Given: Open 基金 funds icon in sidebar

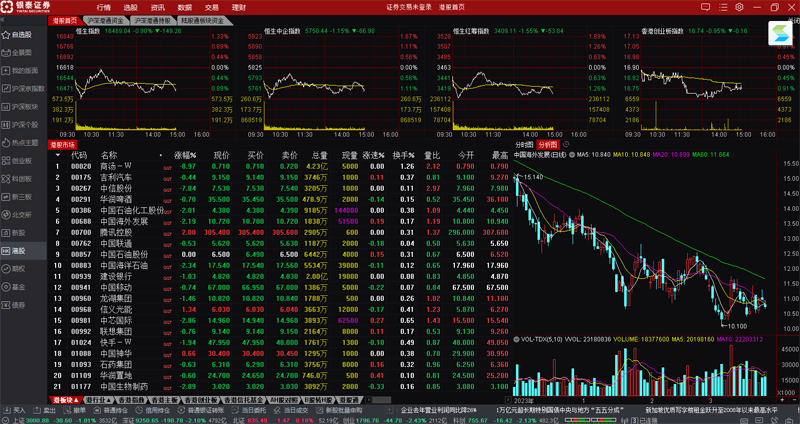Looking at the screenshot, I should tap(6, 287).
